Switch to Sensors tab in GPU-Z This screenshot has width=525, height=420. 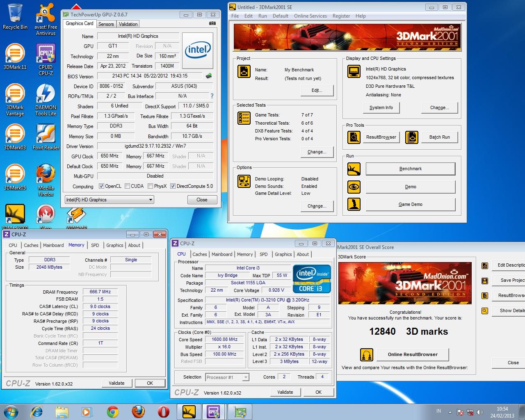[106, 24]
